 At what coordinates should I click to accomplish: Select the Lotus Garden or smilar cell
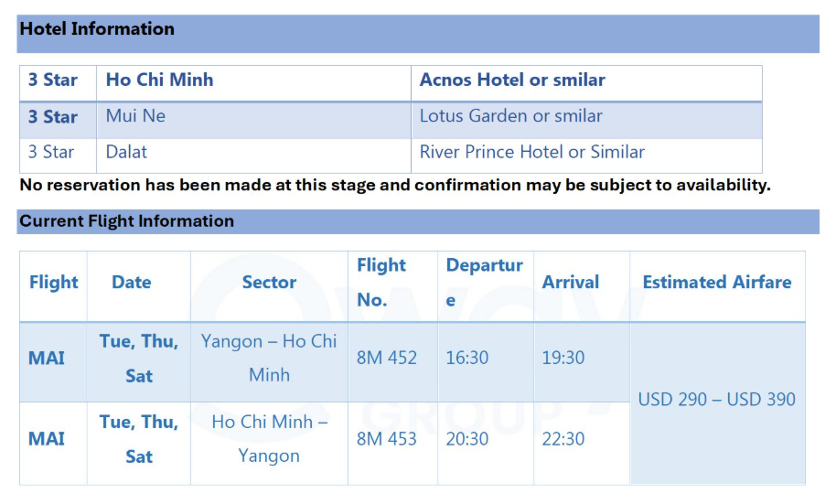coord(510,116)
